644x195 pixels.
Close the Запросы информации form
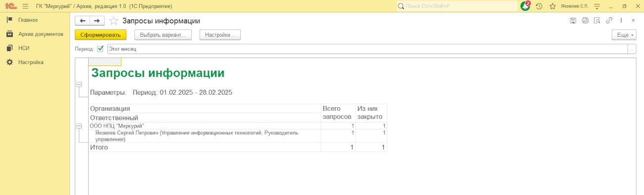click(633, 20)
